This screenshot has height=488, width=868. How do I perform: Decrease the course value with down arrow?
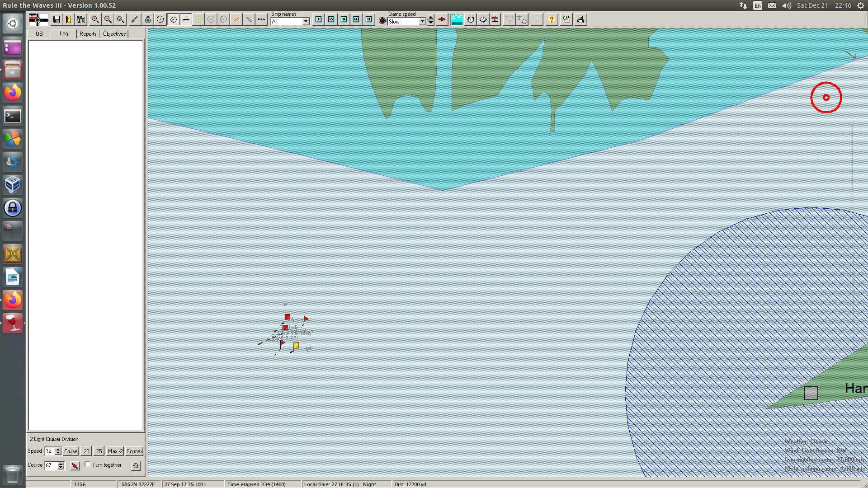(61, 467)
